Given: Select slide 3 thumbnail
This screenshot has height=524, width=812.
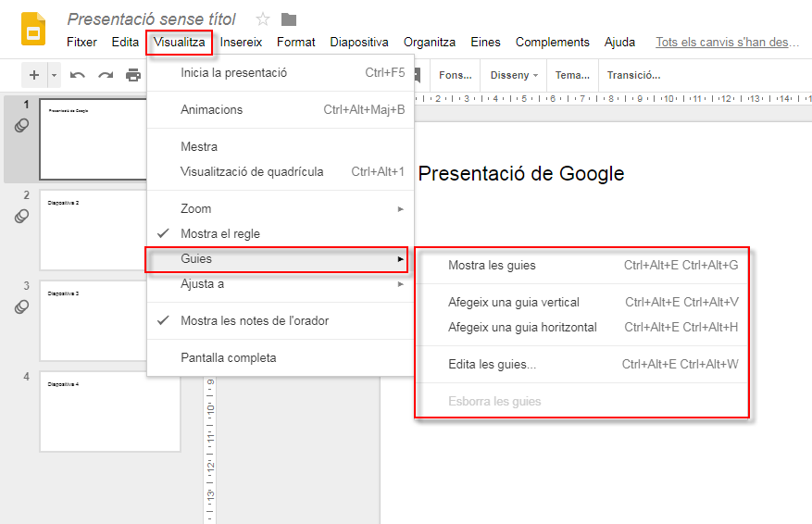Looking at the screenshot, I should pyautogui.click(x=94, y=321).
